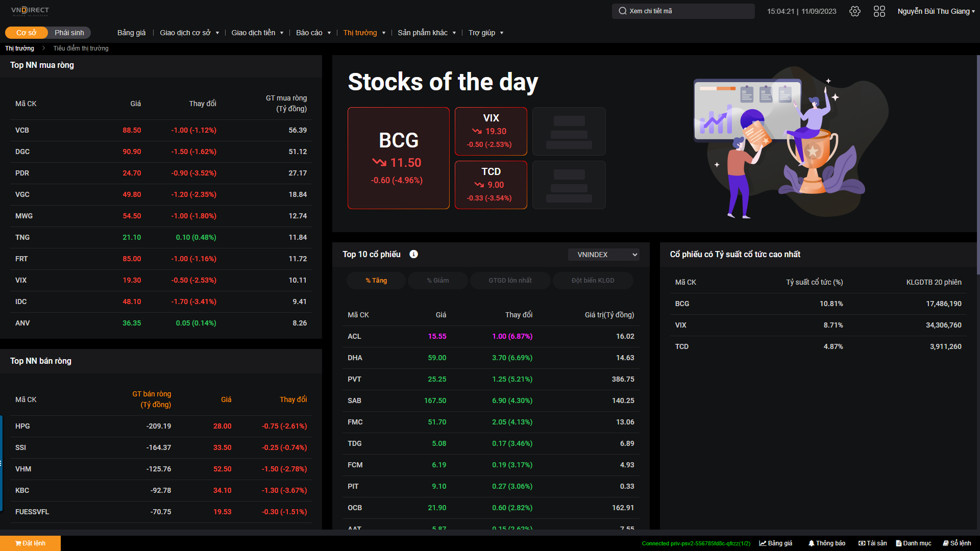Select DGC row in Top NN mua ròng
The image size is (980, 551).
pos(161,152)
